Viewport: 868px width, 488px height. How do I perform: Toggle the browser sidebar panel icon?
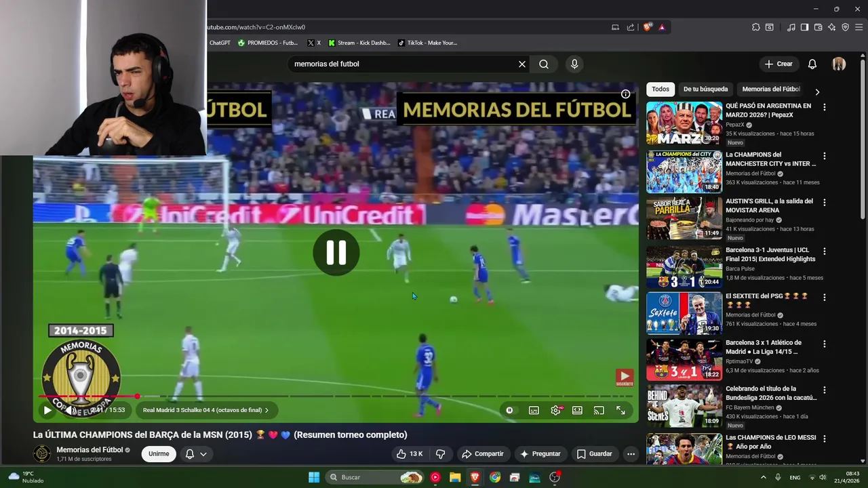pyautogui.click(x=804, y=27)
